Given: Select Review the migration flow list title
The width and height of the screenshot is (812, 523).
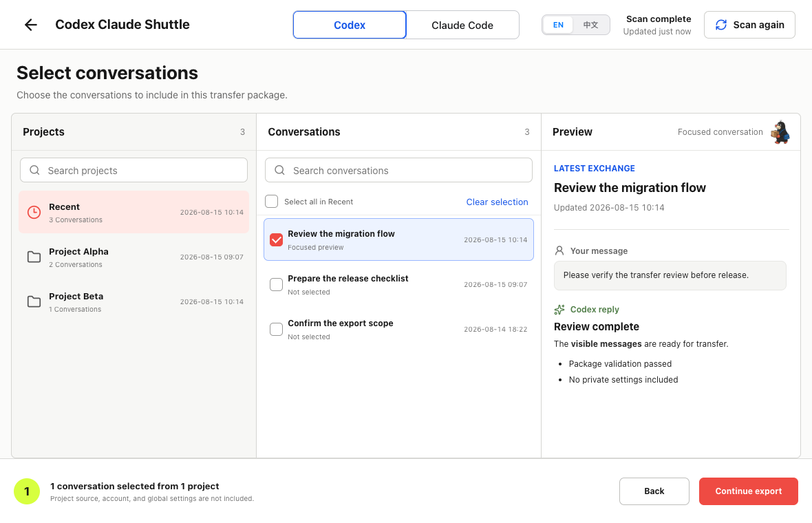Looking at the screenshot, I should pyautogui.click(x=341, y=234).
